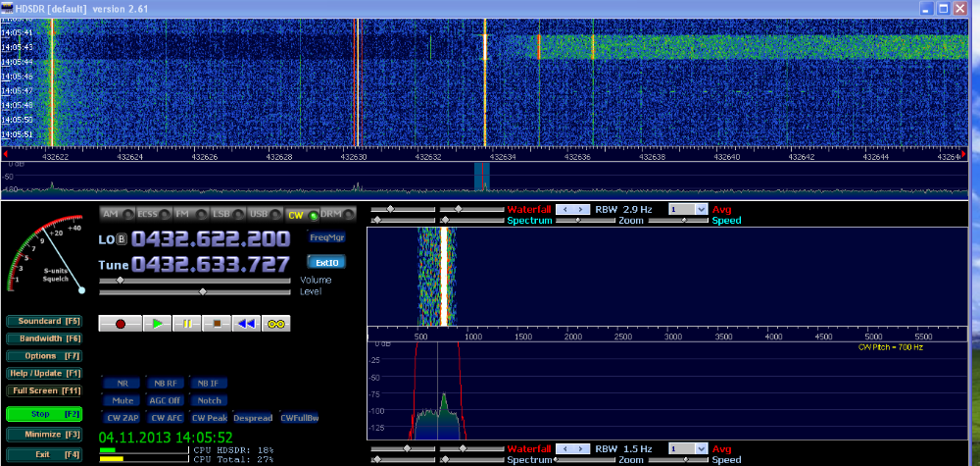
Task: Click the LO B selector icon
Action: [x=122, y=239]
